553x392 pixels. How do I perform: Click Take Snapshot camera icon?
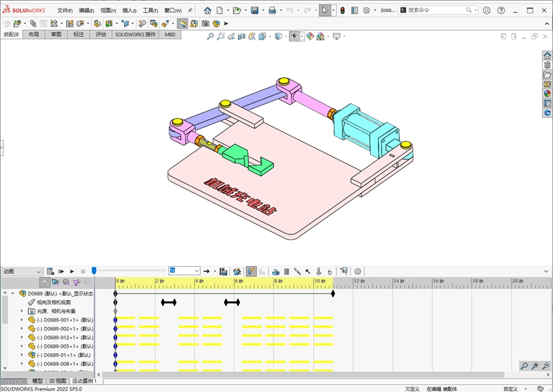point(206,23)
